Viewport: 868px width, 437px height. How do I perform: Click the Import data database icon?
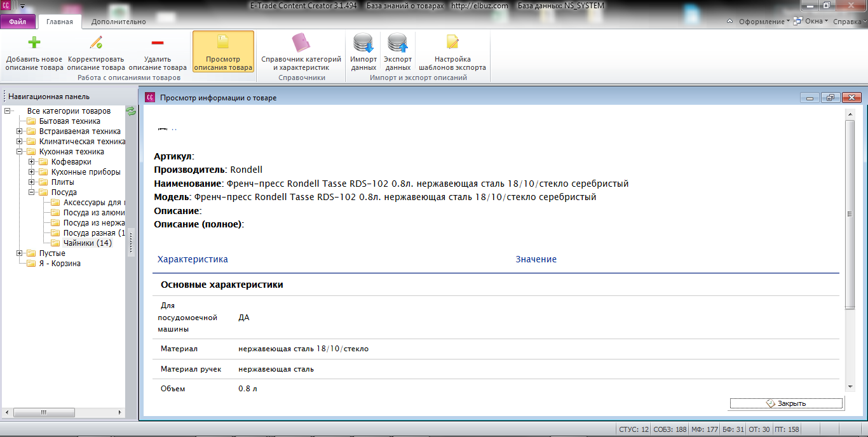(x=363, y=43)
